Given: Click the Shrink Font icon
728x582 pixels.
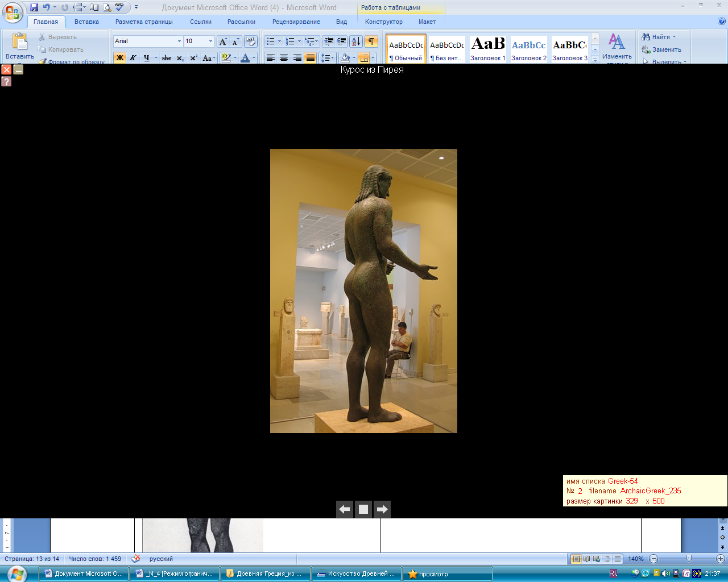Looking at the screenshot, I should 235,41.
